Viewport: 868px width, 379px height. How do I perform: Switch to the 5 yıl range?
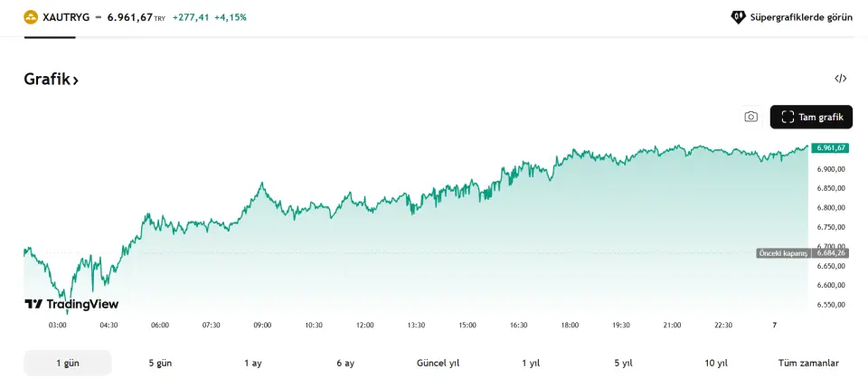[x=623, y=363]
